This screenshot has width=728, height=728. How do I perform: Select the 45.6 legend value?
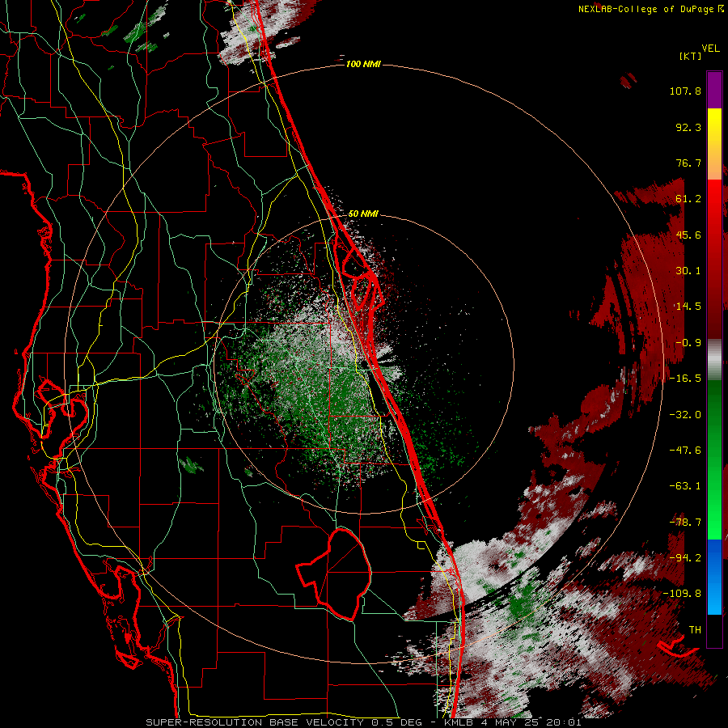click(688, 235)
